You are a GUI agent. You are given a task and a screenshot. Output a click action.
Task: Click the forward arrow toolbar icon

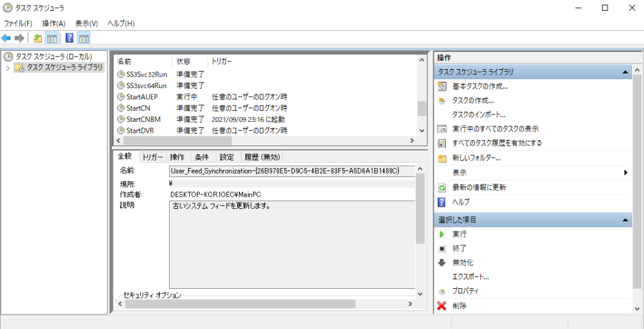click(x=19, y=38)
